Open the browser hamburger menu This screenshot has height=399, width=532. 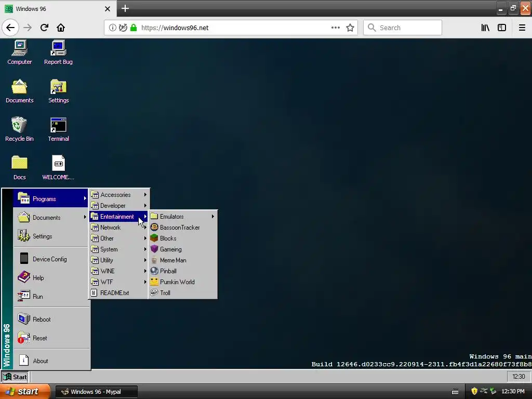[522, 28]
